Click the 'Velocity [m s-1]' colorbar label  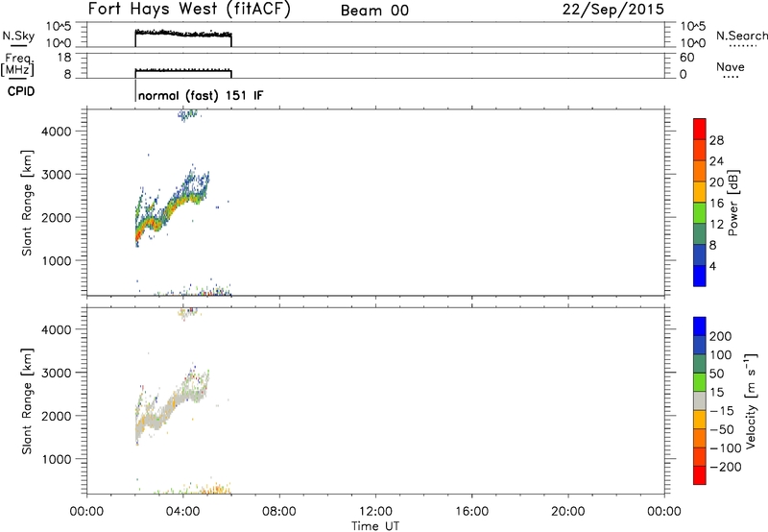[751, 400]
